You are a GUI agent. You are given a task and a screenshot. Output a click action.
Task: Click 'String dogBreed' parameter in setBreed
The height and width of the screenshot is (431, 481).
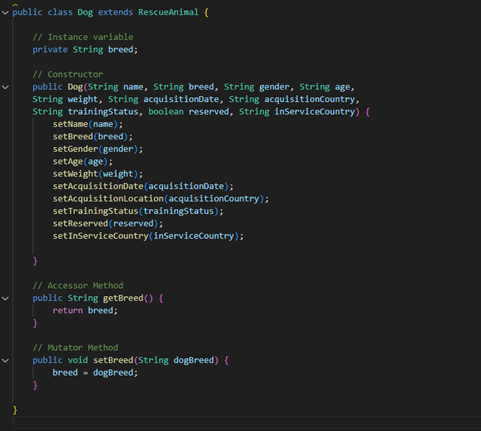click(x=176, y=360)
